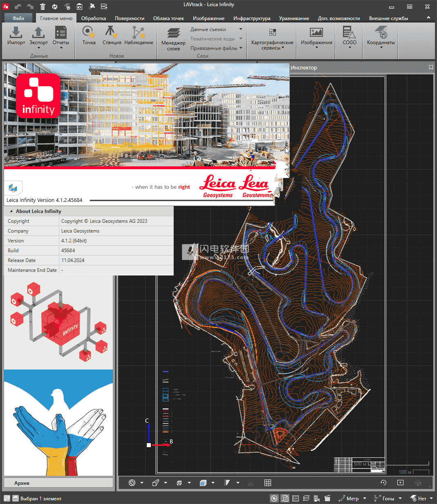This screenshot has width=437, height=504.
Task: Switch to the Инфраструктура tab
Action: pyautogui.click(x=252, y=18)
